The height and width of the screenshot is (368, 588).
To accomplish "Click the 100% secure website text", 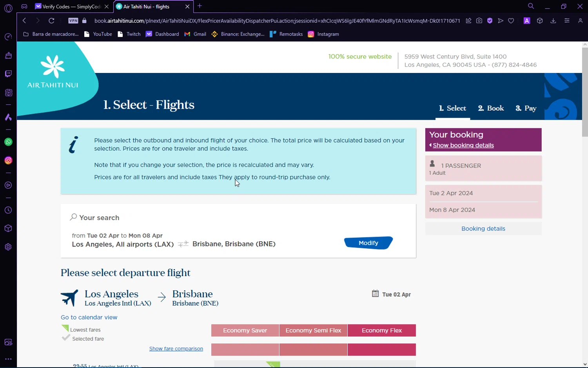I will click(x=360, y=56).
